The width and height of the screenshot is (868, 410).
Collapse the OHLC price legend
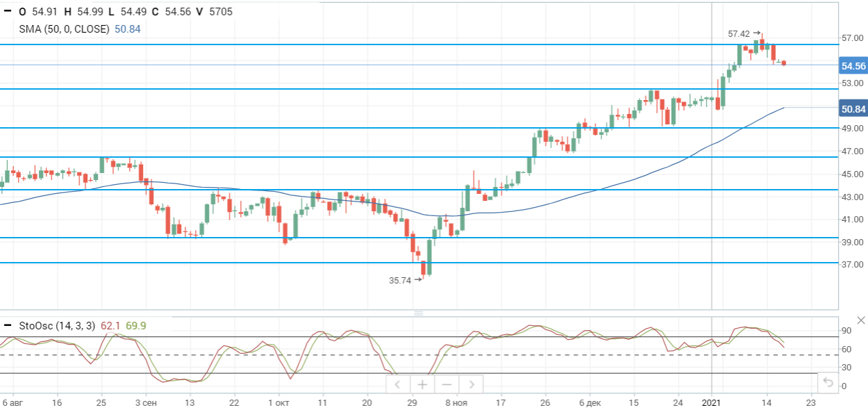[x=8, y=12]
